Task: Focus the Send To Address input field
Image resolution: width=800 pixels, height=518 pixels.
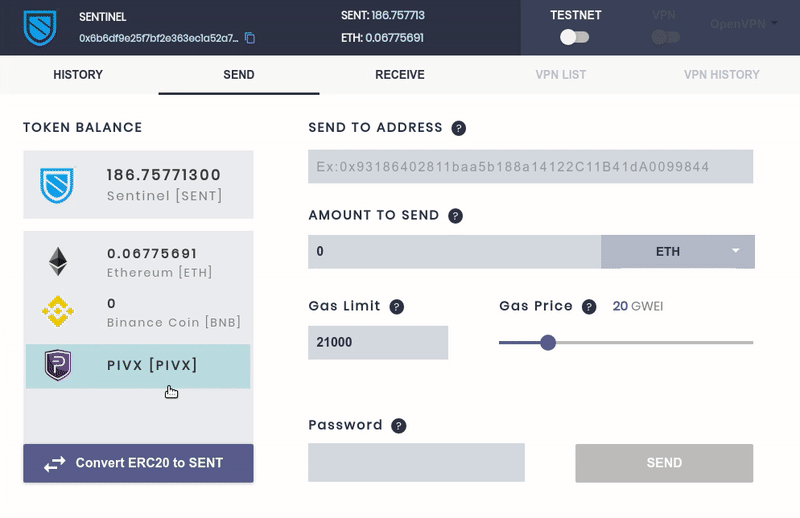Action: click(x=530, y=166)
